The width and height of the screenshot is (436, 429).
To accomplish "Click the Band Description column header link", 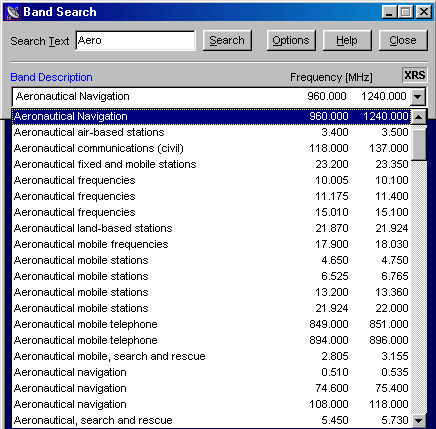I will 51,77.
